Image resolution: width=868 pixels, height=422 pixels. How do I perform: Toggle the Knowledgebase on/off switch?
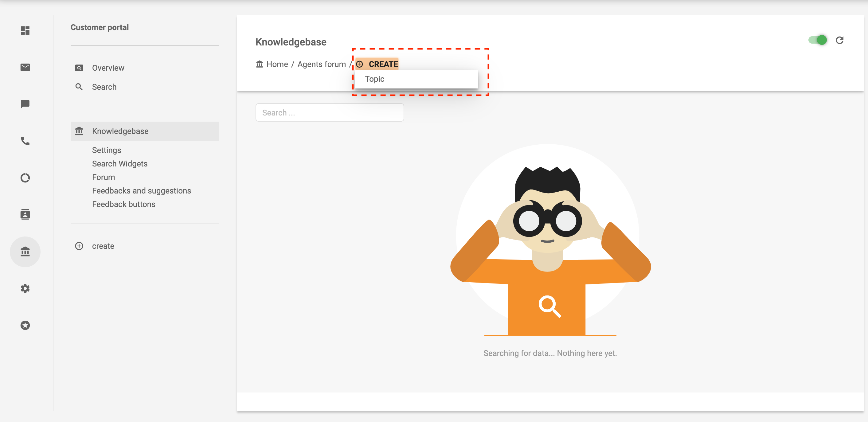click(818, 40)
